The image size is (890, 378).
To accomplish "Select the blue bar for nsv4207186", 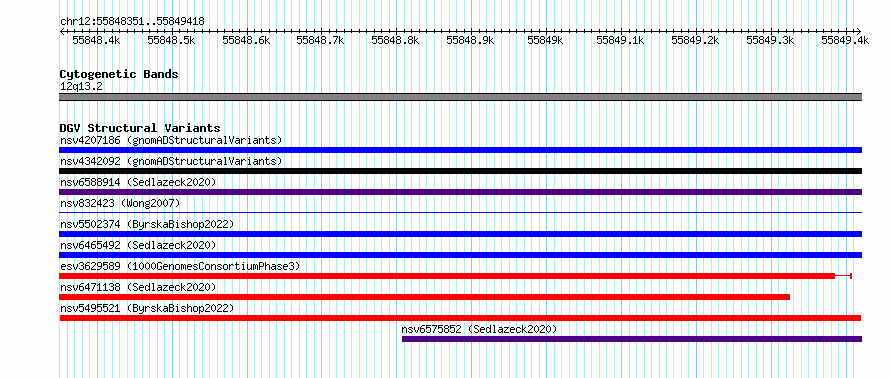I will [x=460, y=150].
